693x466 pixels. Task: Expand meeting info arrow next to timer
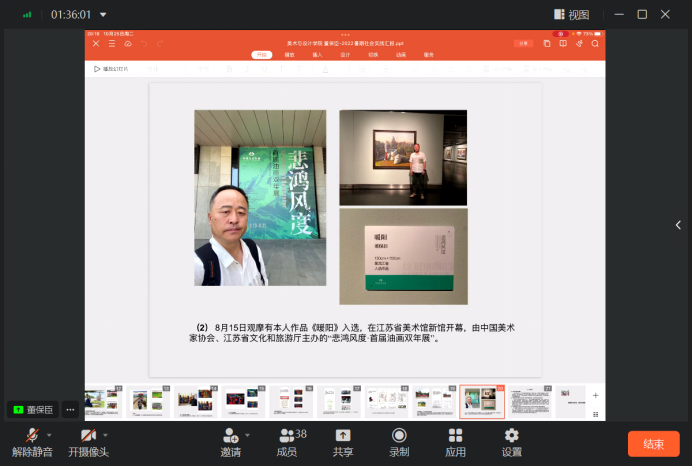tap(104, 15)
